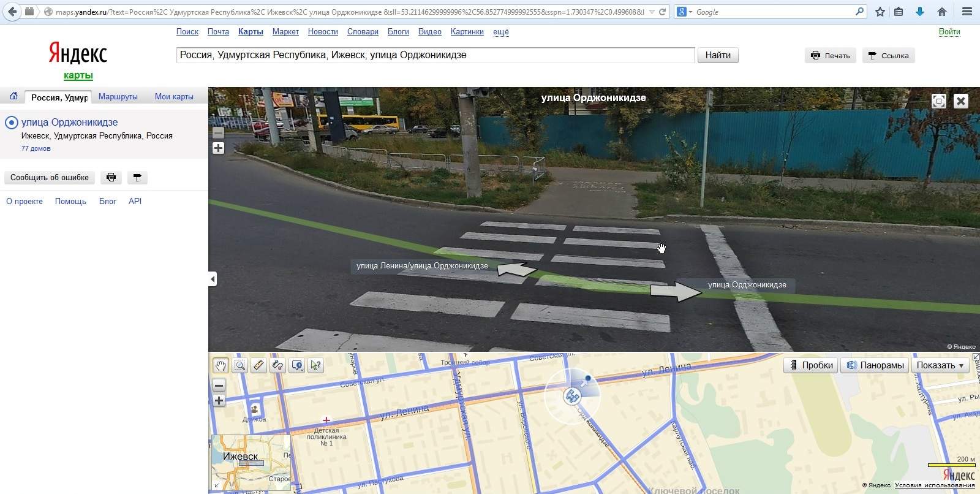The height and width of the screenshot is (494, 980).
Task: Open the 77 домов link
Action: [x=36, y=148]
